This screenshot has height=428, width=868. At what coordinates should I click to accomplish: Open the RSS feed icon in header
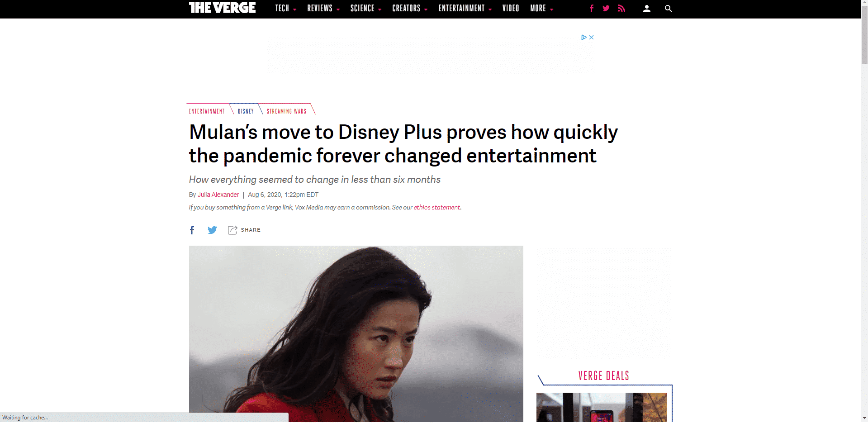pos(621,8)
